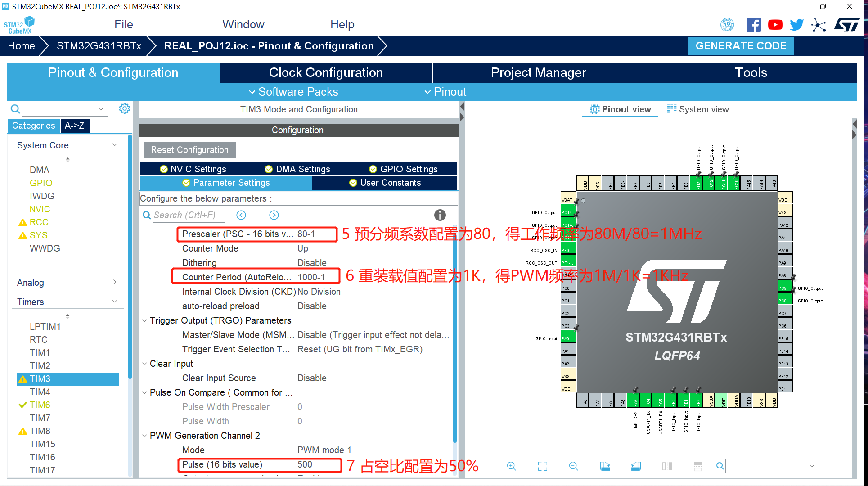Screen dimensions: 868x486
Task: Click the ST logo icon
Action: (x=846, y=25)
